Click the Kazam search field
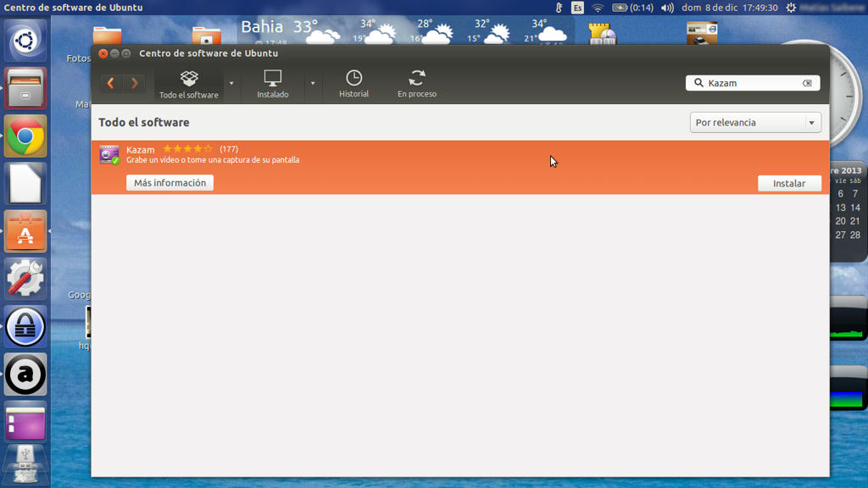868x488 pixels. pos(753,83)
